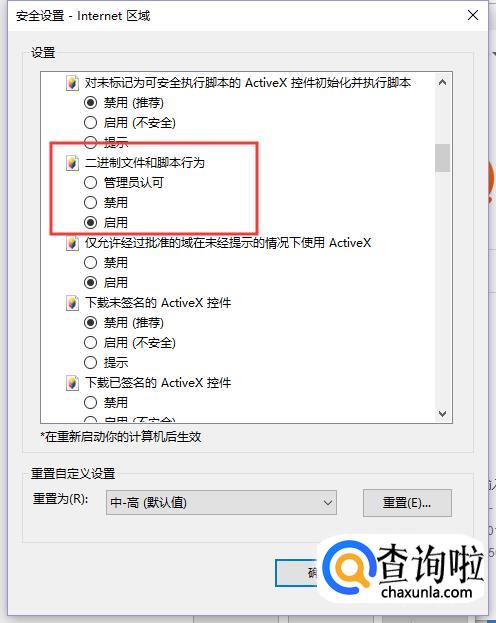Click the 确定 button at bottom
496x623 pixels.
click(296, 573)
